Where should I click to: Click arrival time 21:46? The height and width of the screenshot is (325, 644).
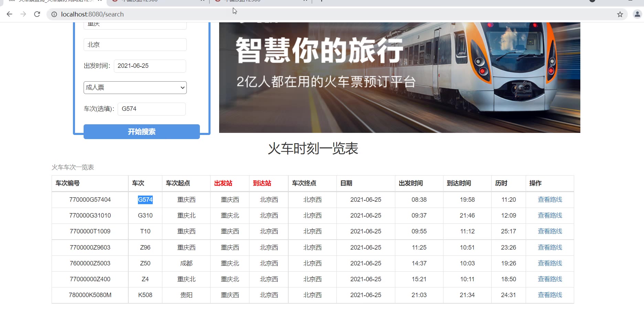click(467, 216)
